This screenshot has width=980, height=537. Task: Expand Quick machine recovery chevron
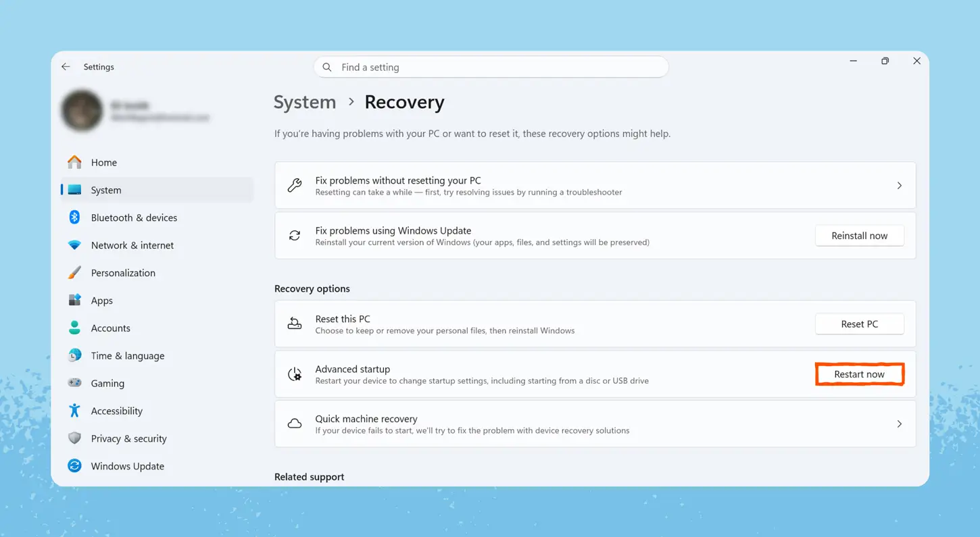pos(900,424)
